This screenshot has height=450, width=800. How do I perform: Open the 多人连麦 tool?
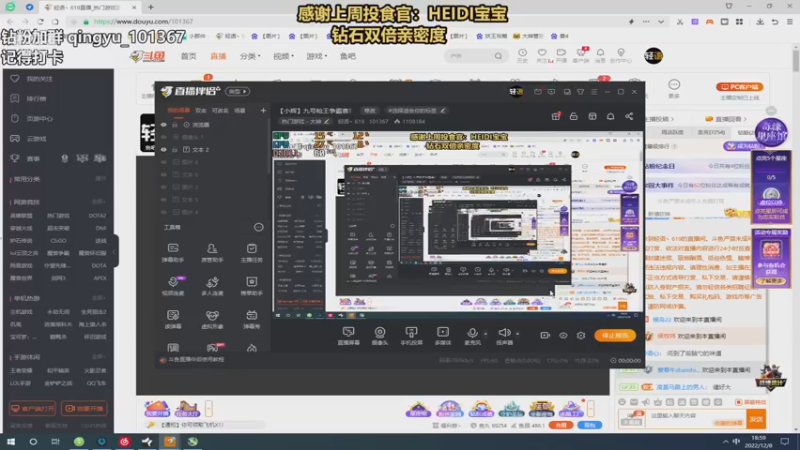212,286
